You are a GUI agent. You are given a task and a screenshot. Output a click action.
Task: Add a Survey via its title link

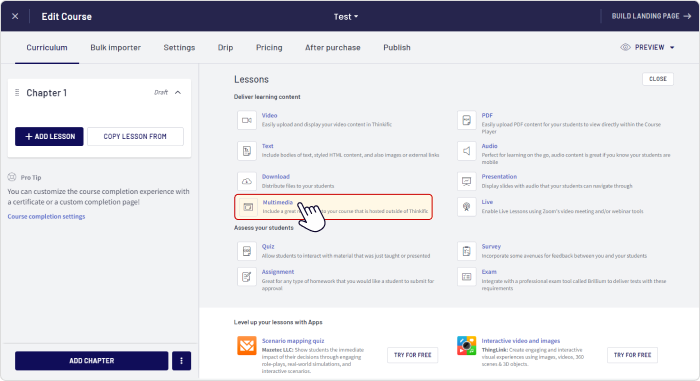tap(491, 247)
